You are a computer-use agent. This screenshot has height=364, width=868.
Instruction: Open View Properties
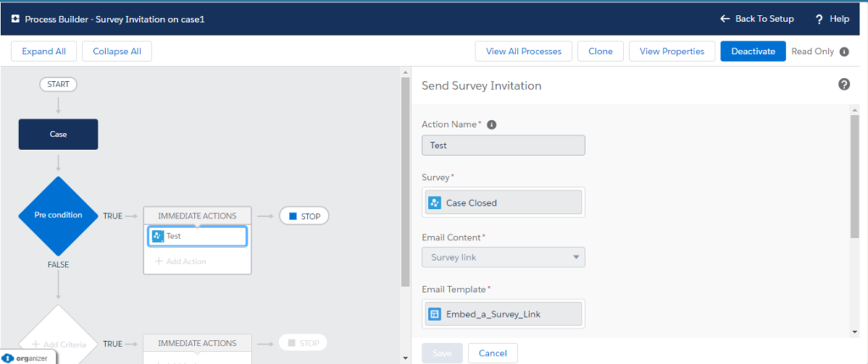click(x=671, y=52)
